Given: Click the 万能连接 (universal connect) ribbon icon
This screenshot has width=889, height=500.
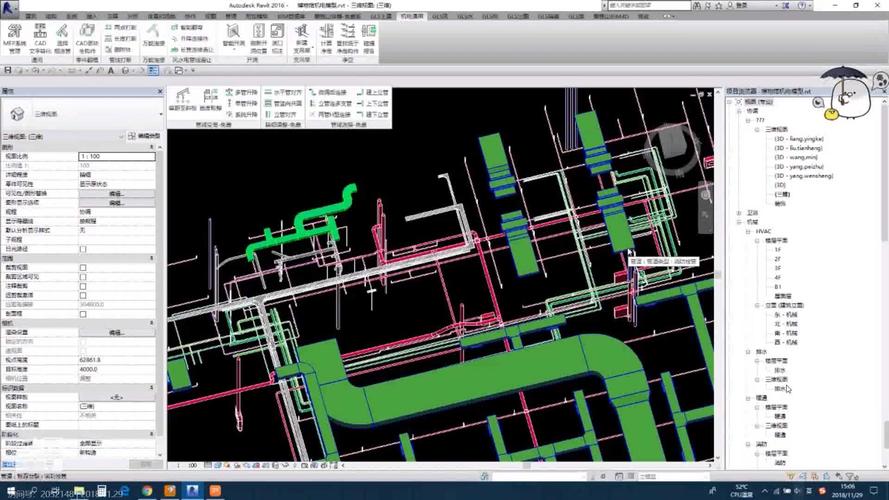Looking at the screenshot, I should pyautogui.click(x=152, y=29).
